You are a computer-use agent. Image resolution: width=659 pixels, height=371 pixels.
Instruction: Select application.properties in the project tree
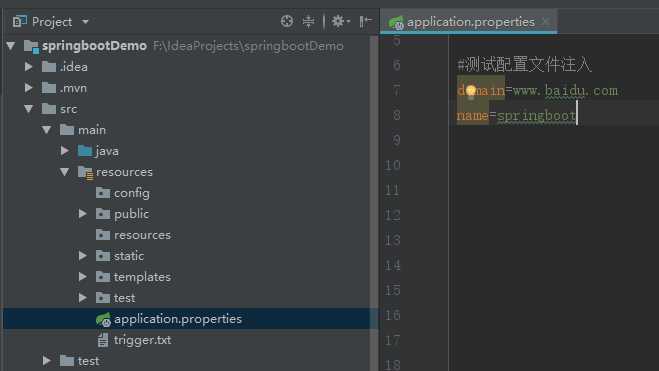pyautogui.click(x=187, y=319)
